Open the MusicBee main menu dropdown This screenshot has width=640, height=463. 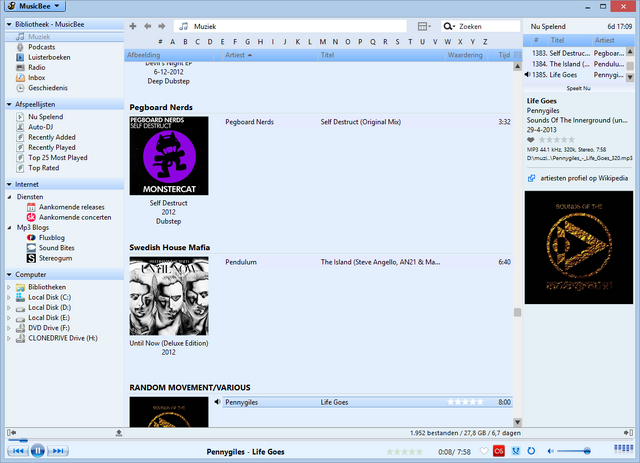[35, 6]
